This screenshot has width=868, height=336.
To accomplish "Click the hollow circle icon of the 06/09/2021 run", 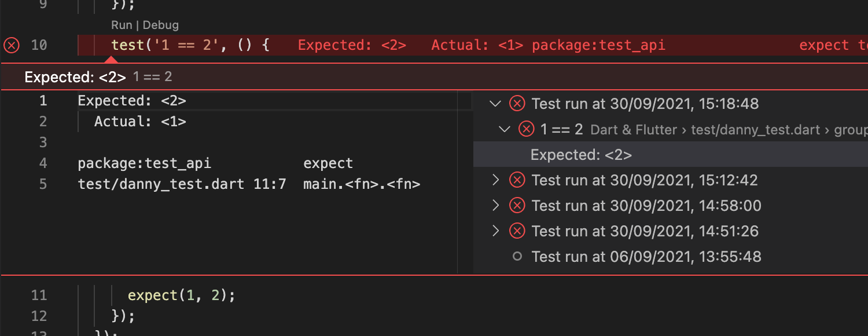I will point(517,257).
